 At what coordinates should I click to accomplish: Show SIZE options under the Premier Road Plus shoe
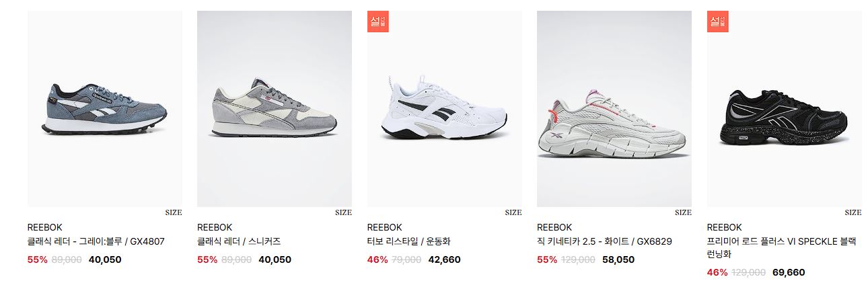click(x=853, y=212)
